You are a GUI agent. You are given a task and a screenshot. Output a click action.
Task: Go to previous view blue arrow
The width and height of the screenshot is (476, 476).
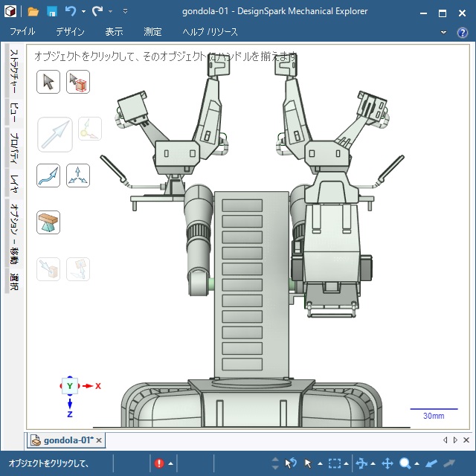pyautogui.click(x=431, y=463)
